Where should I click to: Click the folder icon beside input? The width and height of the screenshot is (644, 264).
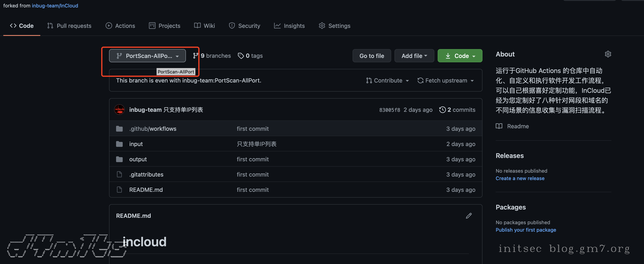[120, 144]
